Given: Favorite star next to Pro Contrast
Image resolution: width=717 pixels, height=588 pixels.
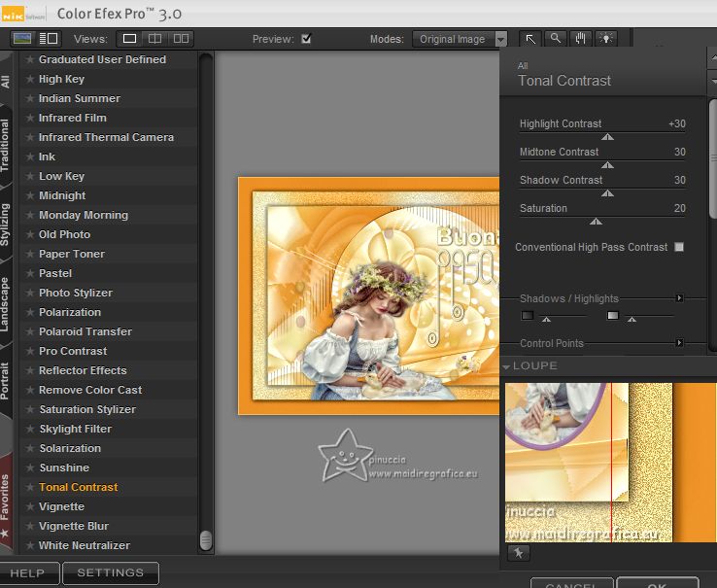Looking at the screenshot, I should point(30,351).
